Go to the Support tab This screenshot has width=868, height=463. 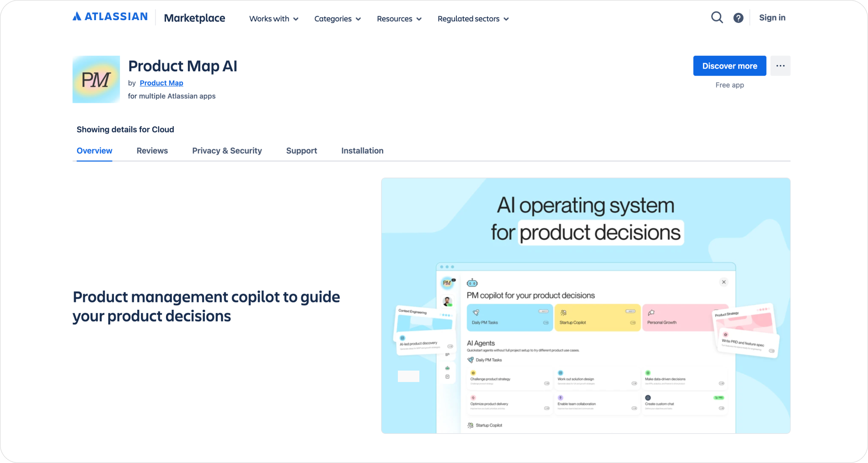[301, 151]
